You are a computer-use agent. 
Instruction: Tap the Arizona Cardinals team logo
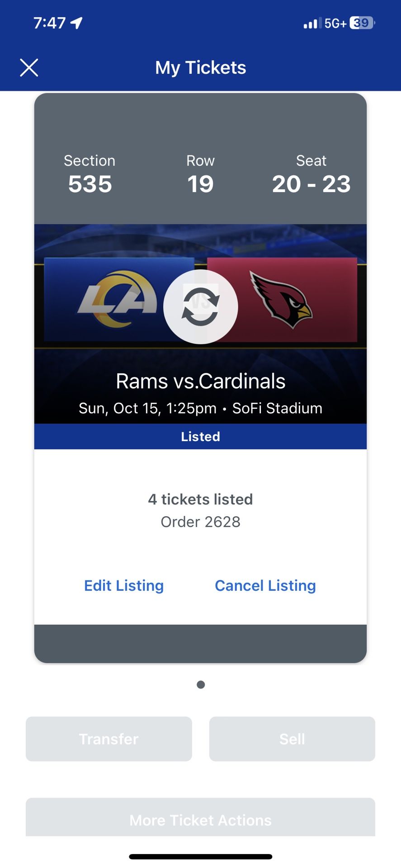pyautogui.click(x=281, y=299)
